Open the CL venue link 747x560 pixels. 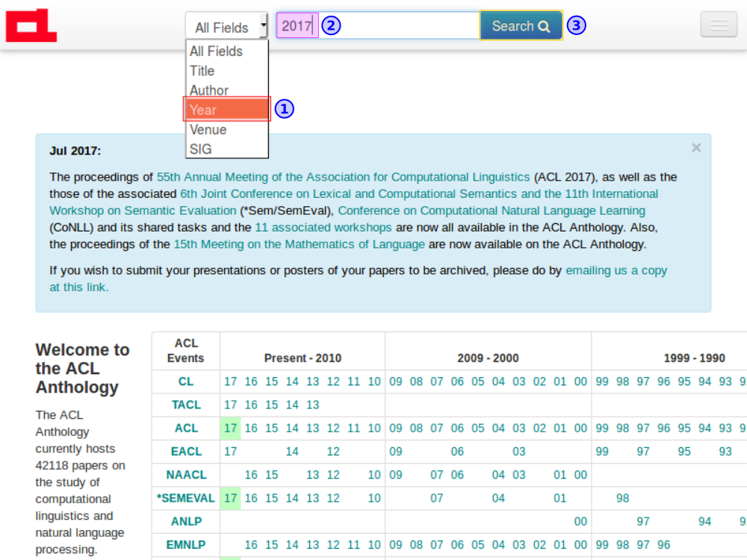(x=186, y=382)
